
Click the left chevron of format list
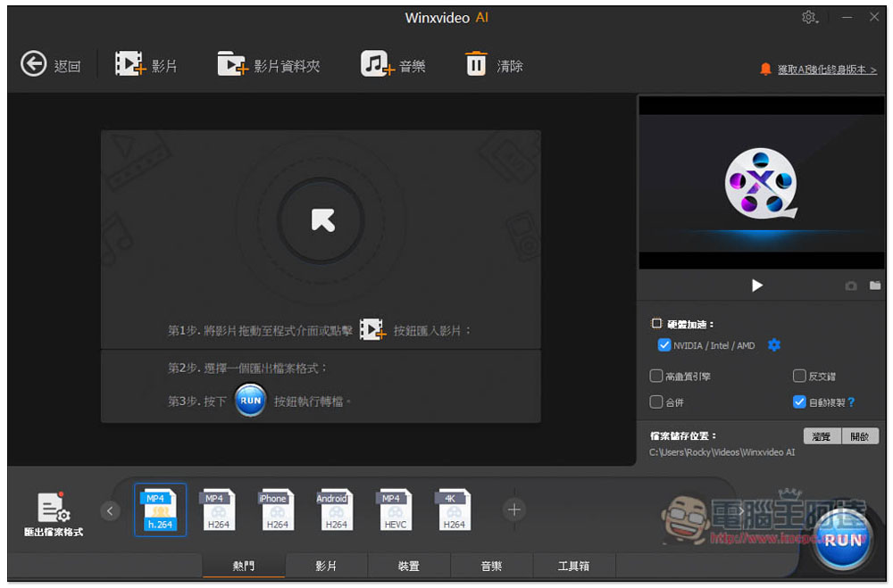(x=110, y=510)
